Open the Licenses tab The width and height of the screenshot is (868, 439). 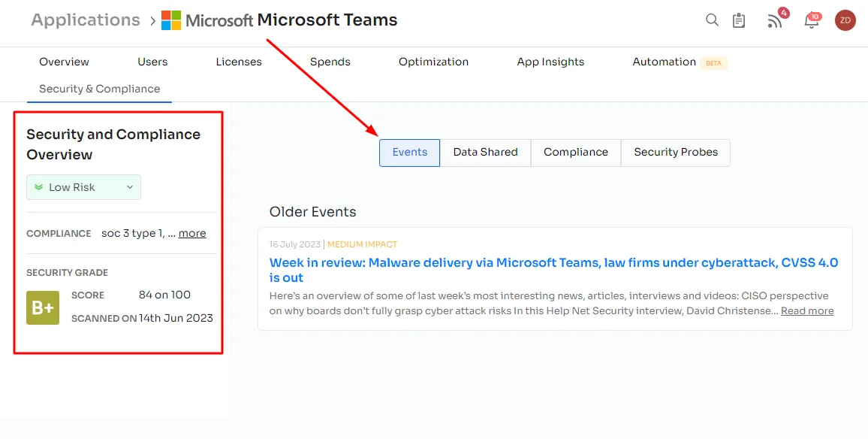pos(239,62)
